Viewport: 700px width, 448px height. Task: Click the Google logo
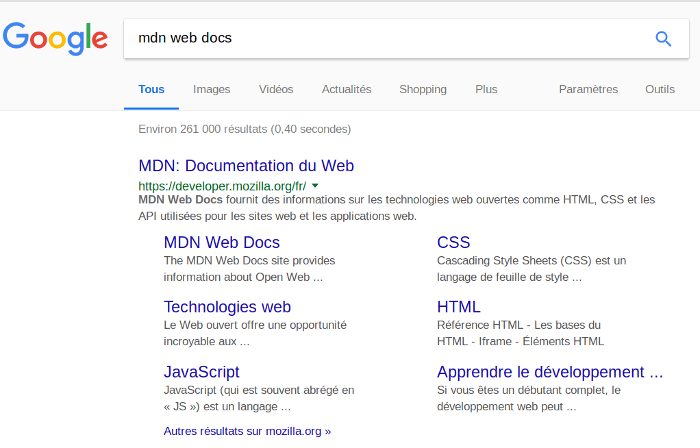55,39
